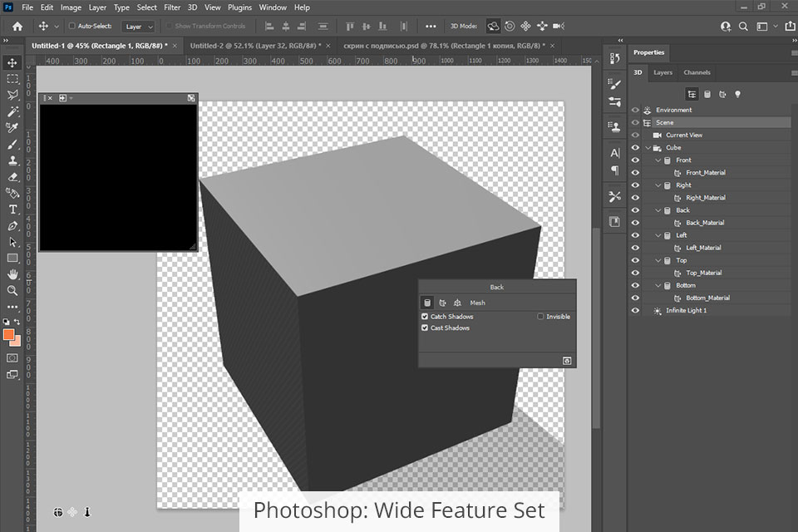Hide Infinite Light 1 visibility
This screenshot has width=798, height=532.
click(x=635, y=311)
